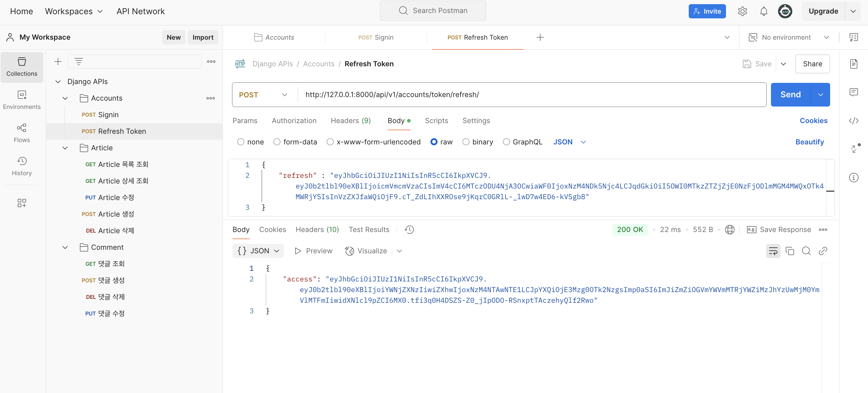This screenshot has width=868, height=393.
Task: Toggle word wrap in response
Action: (x=773, y=251)
